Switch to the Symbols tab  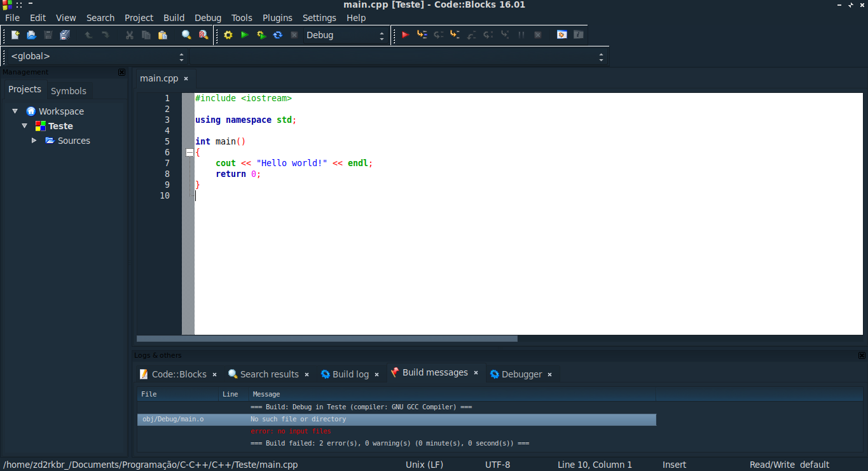(x=69, y=91)
